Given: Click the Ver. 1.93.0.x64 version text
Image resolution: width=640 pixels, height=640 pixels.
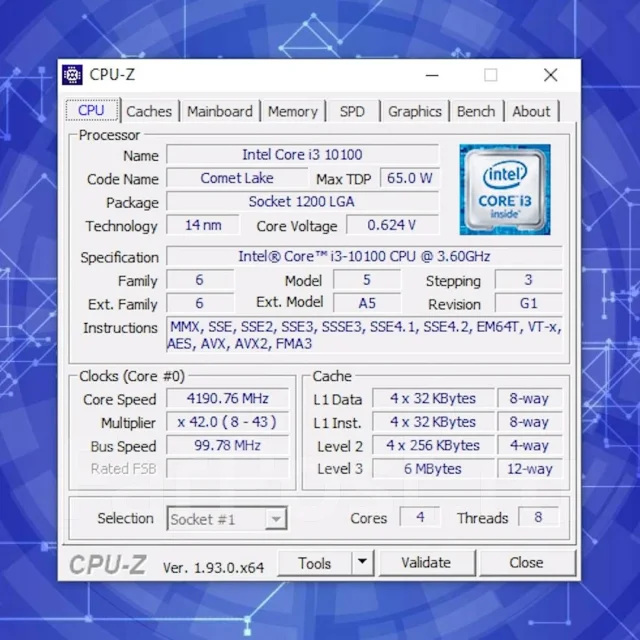Looking at the screenshot, I should coord(213,568).
